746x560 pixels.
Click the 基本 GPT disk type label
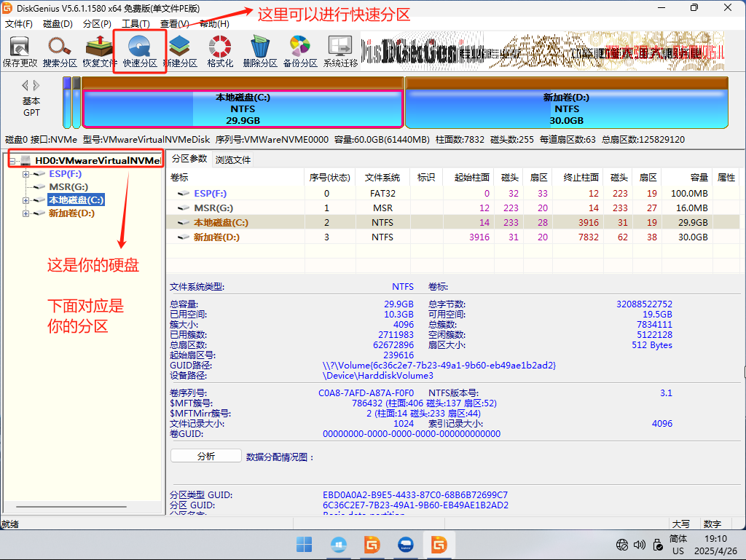pos(31,107)
